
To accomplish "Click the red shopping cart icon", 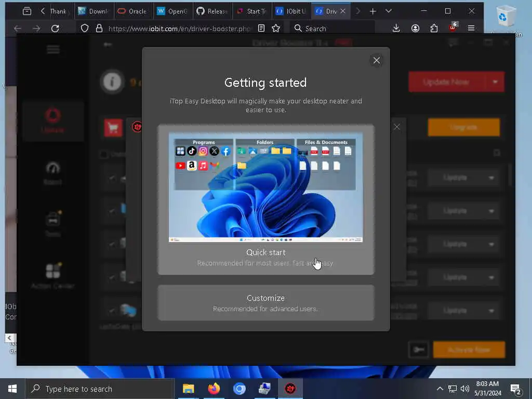I will click(113, 128).
